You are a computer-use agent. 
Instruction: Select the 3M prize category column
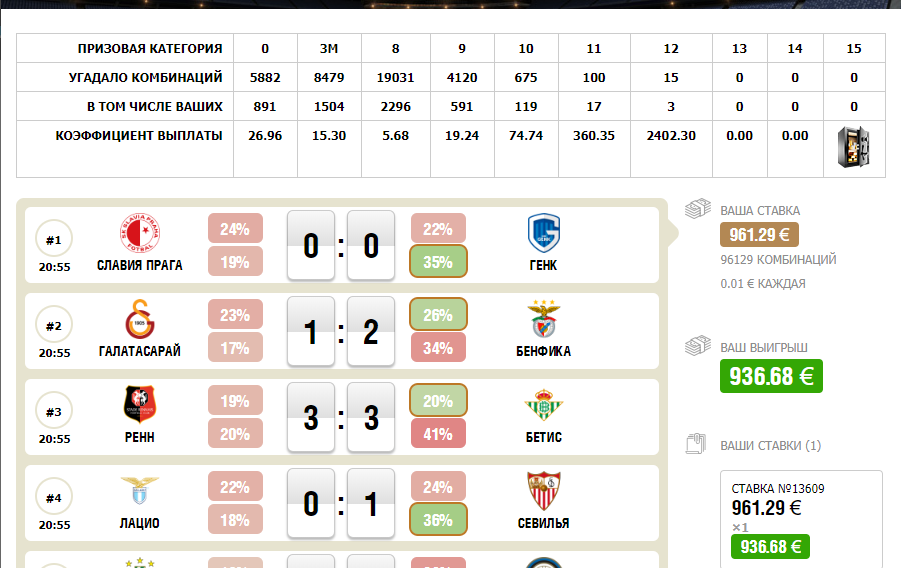pyautogui.click(x=329, y=48)
